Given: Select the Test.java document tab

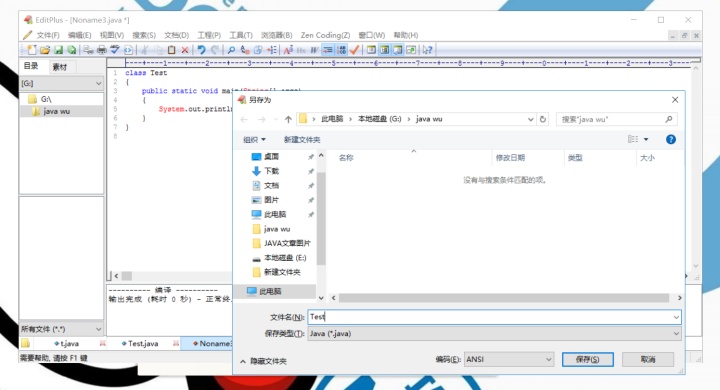Looking at the screenshot, I should (143, 343).
